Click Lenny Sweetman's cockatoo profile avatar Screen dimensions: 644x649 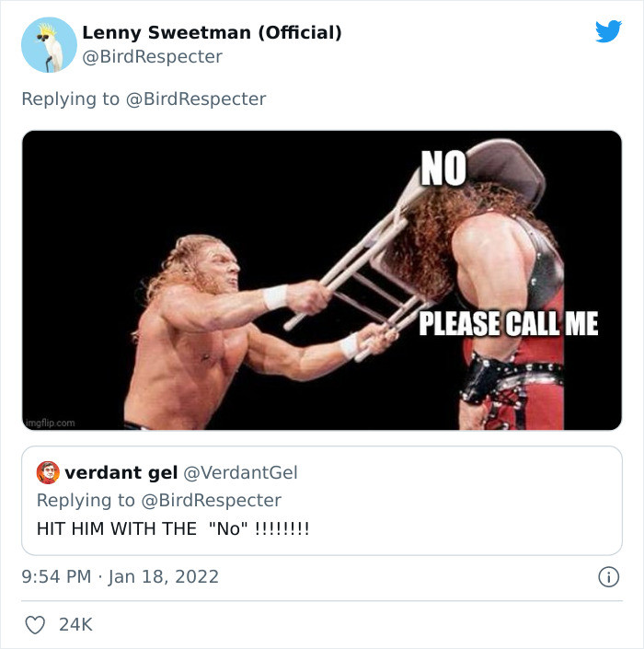point(48,44)
